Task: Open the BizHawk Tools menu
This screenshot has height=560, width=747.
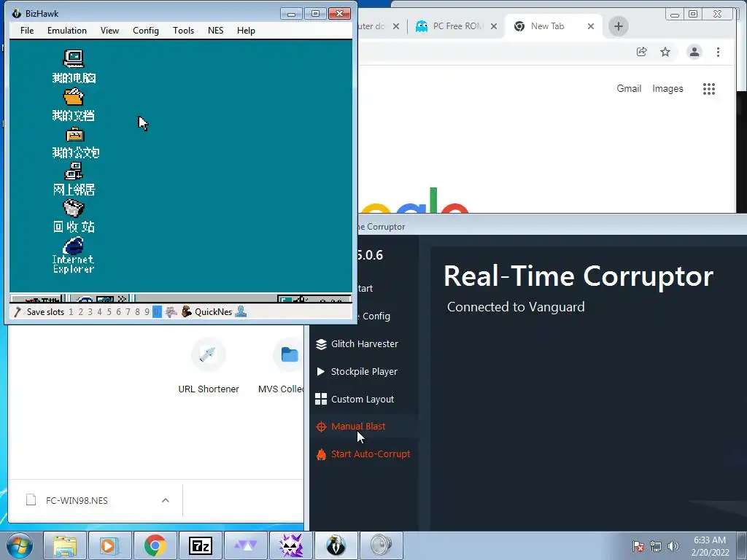Action: tap(183, 31)
